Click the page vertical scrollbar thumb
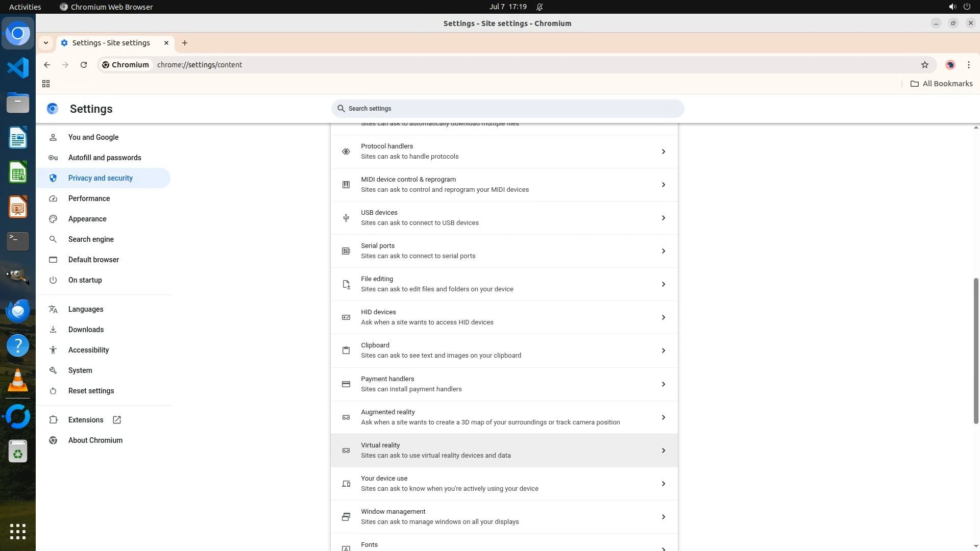 click(975, 350)
